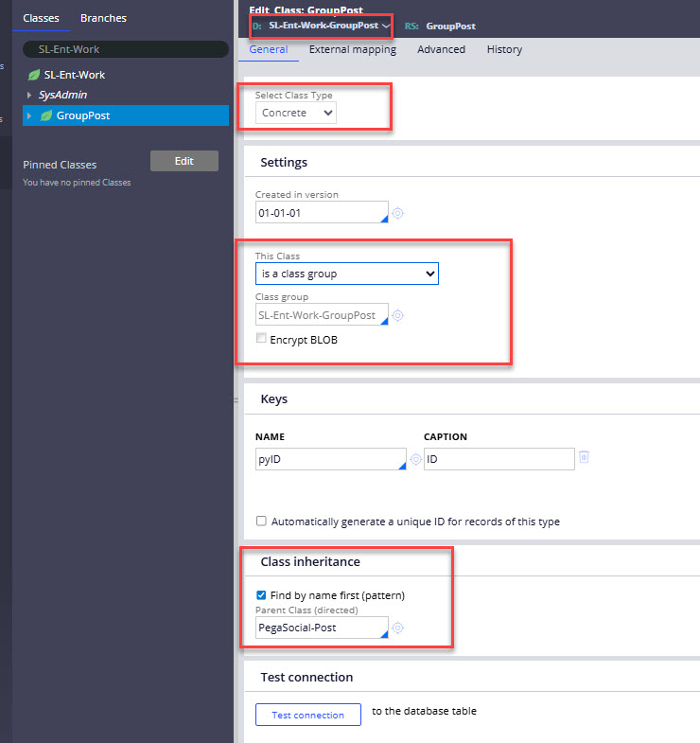The width and height of the screenshot is (700, 743).
Task: Switch to the Branches tab
Action: (x=103, y=18)
